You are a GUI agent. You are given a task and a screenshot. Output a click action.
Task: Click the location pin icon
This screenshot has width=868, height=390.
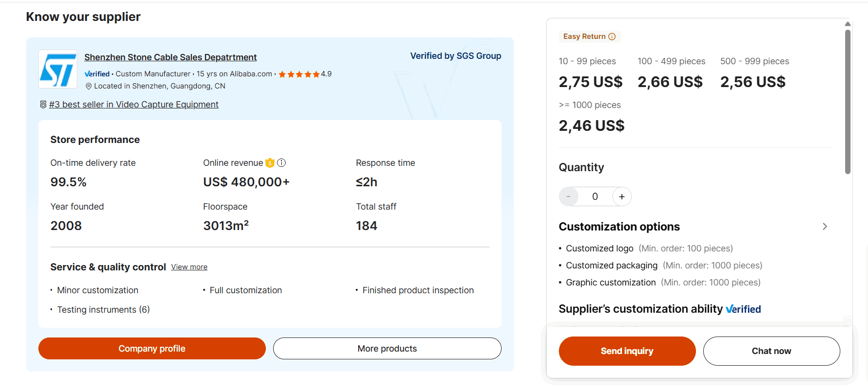click(88, 86)
